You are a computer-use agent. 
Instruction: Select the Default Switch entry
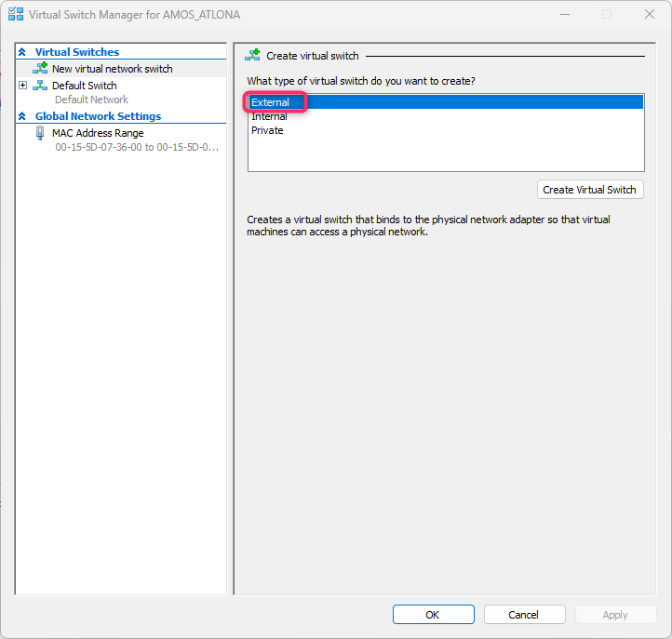(85, 86)
